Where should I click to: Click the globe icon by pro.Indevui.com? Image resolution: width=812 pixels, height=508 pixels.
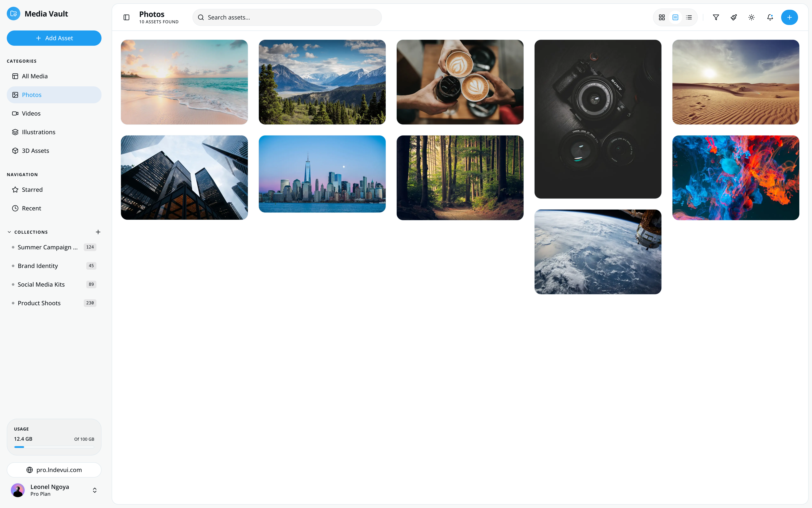click(x=29, y=470)
